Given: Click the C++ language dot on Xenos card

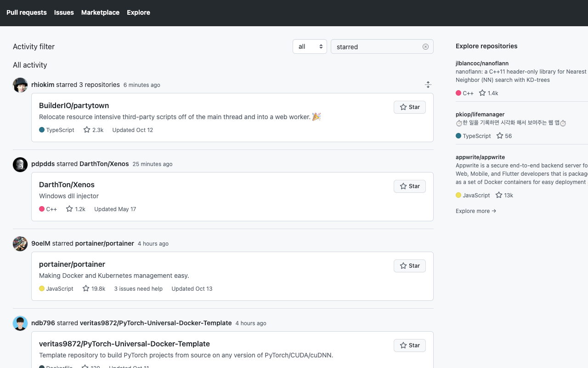Looking at the screenshot, I should (42, 209).
